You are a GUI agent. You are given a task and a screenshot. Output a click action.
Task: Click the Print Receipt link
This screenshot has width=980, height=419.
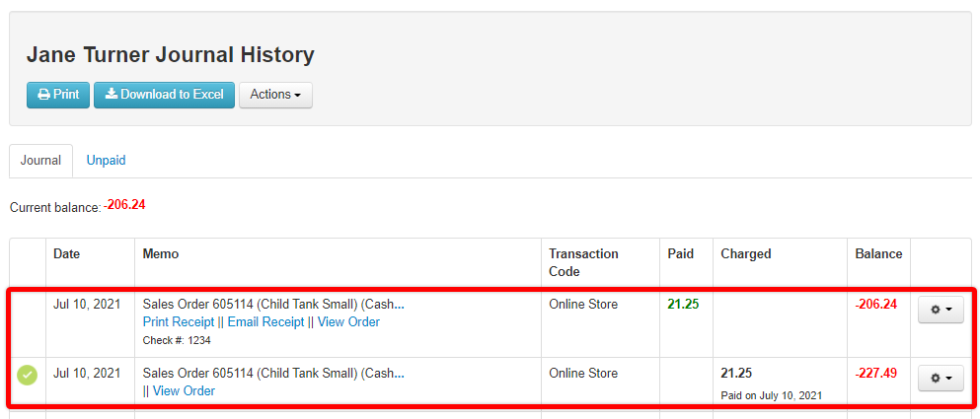pyautogui.click(x=178, y=322)
